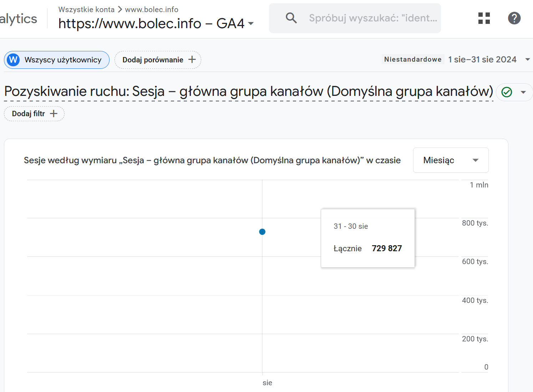Click the green checkmark report status icon

[507, 92]
